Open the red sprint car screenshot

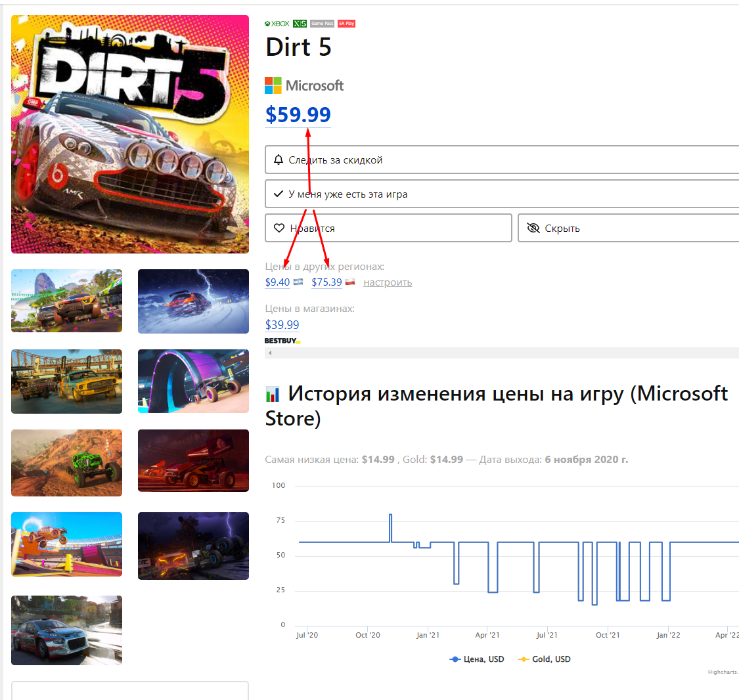pyautogui.click(x=193, y=461)
